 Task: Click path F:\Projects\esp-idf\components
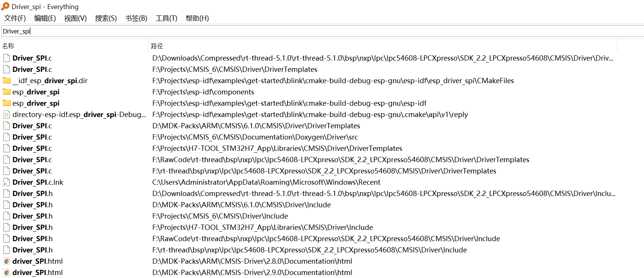203,92
